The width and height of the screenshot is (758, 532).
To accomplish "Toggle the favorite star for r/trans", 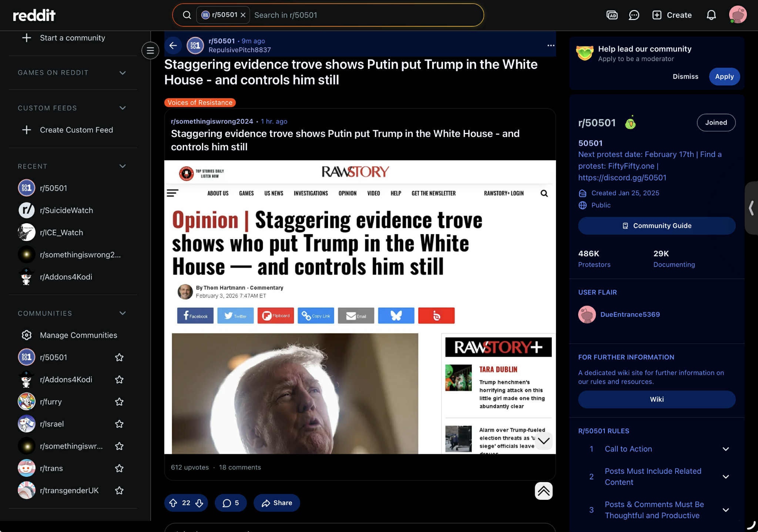I will click(x=119, y=468).
